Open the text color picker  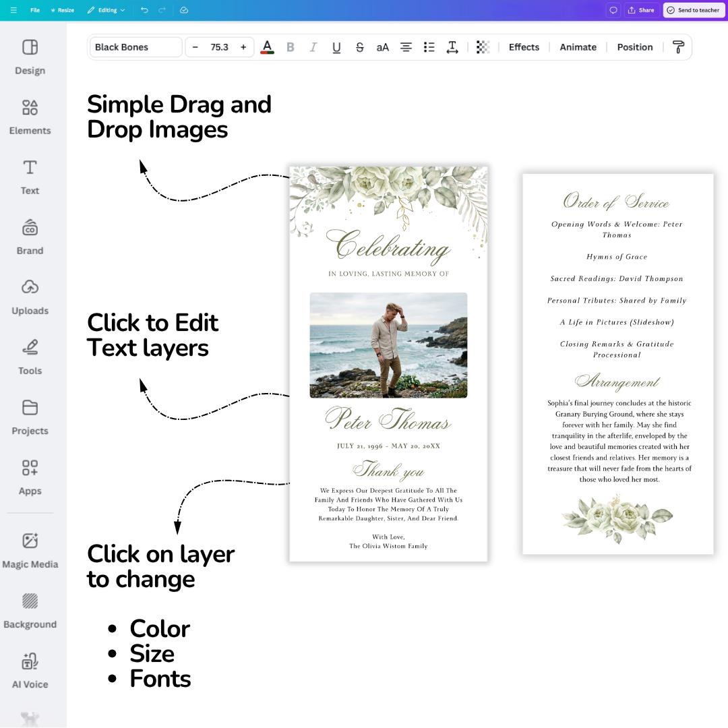point(267,47)
